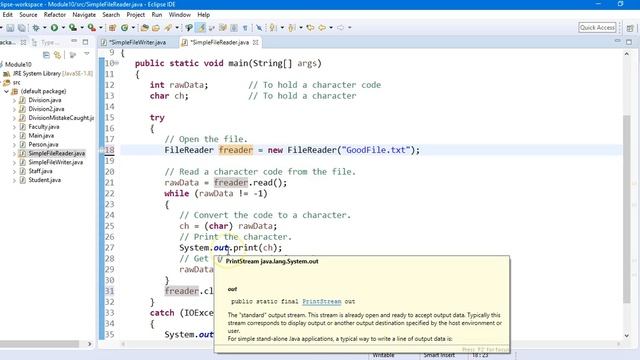The image size is (640, 360).
Task: Navigate Back with the yellow left arrow
Action: (x=322, y=28)
